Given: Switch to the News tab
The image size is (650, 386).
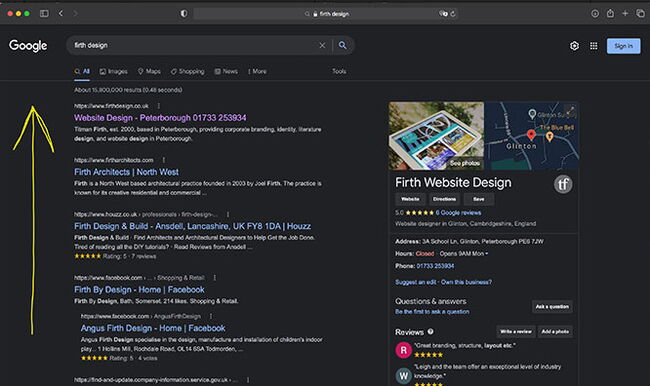Looking at the screenshot, I should [226, 71].
